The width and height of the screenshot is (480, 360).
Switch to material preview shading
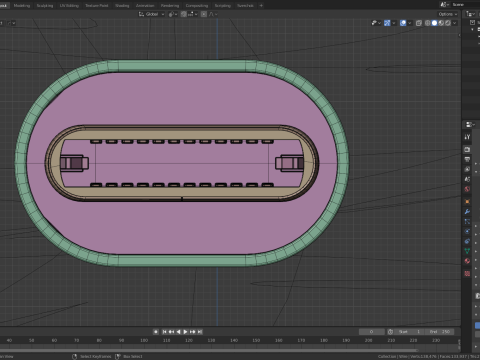click(x=441, y=23)
